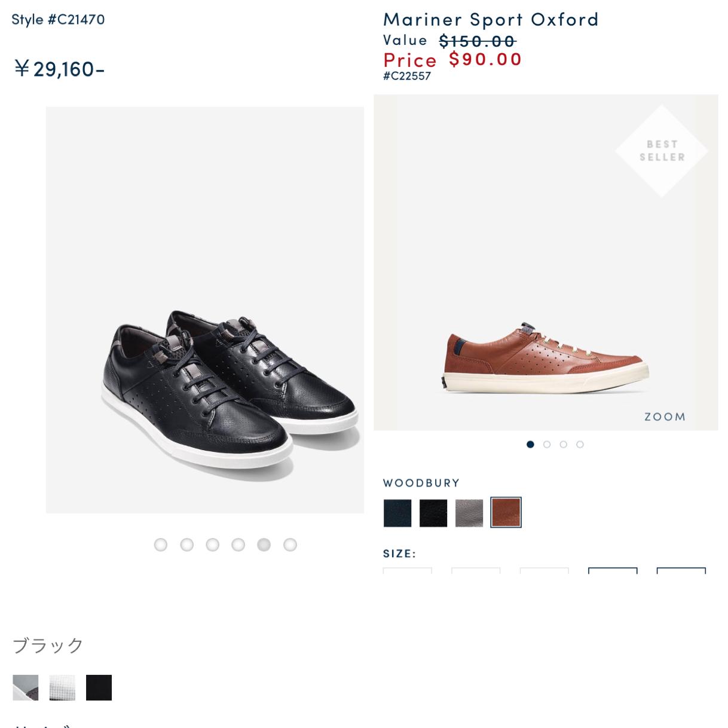Viewport: 728px width, 728px height.
Task: Switch to second Mariner gallery dot
Action: tap(547, 444)
